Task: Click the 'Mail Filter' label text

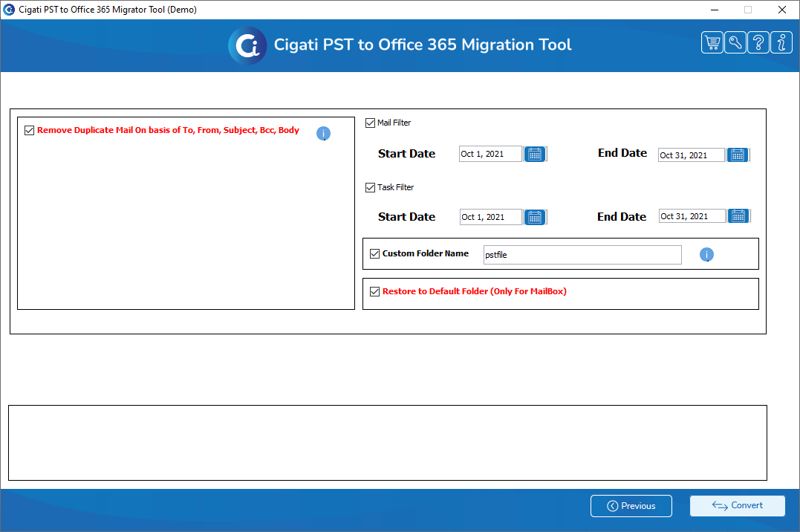Action: tap(394, 123)
